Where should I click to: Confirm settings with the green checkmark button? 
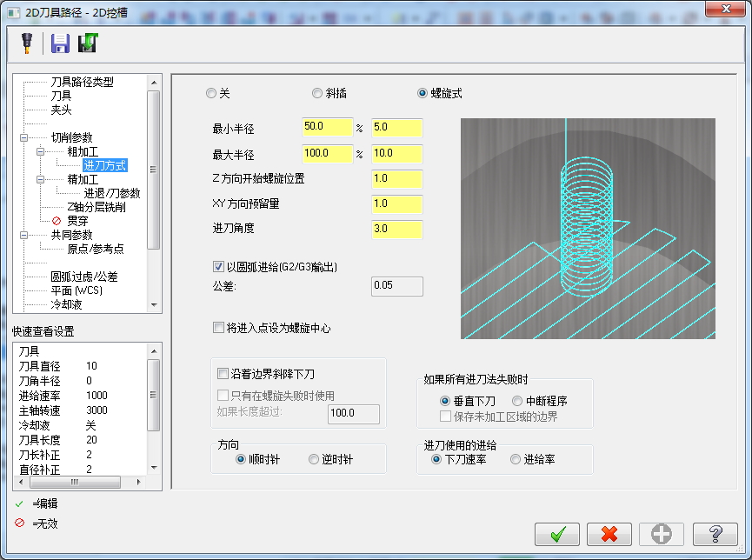(557, 534)
